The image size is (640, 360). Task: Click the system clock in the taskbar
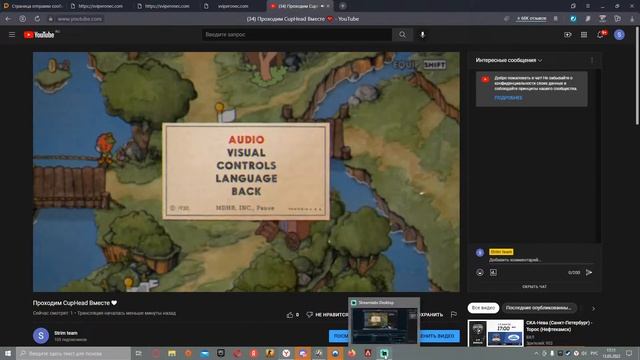pyautogui.click(x=611, y=353)
